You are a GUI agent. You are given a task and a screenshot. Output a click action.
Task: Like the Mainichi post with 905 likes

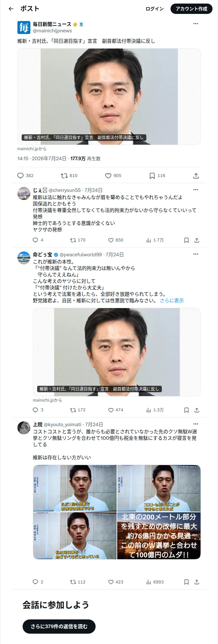[x=108, y=176]
